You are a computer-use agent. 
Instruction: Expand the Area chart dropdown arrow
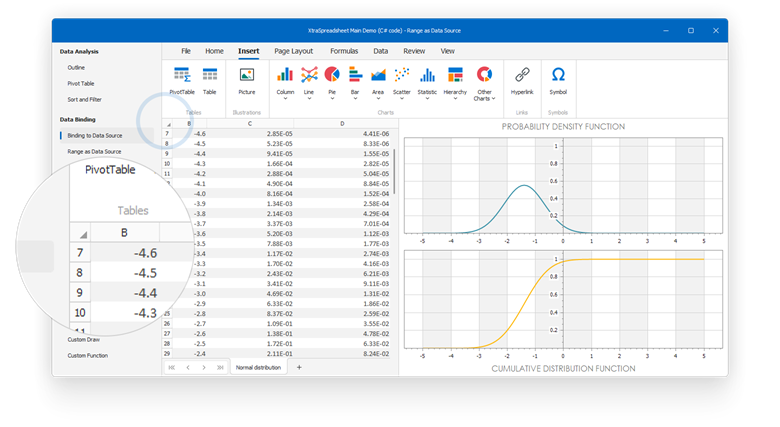pyautogui.click(x=378, y=99)
